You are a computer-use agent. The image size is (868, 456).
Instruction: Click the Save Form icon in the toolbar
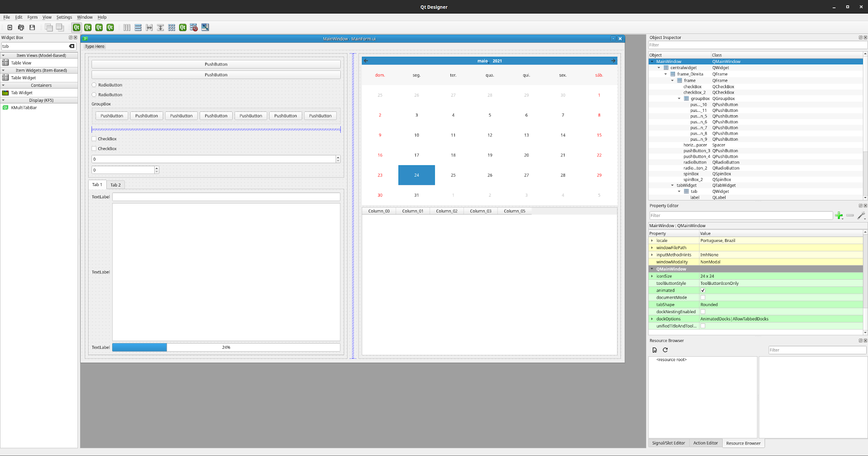[x=32, y=27]
